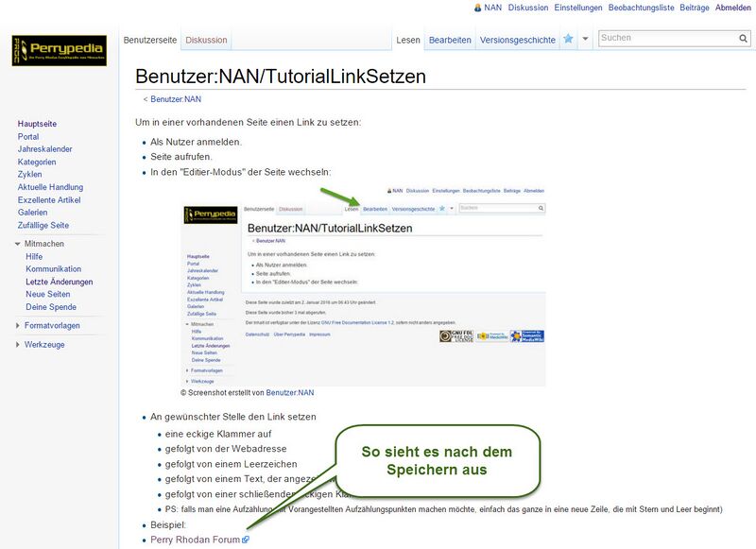Open the Einstellungen page

point(577,7)
